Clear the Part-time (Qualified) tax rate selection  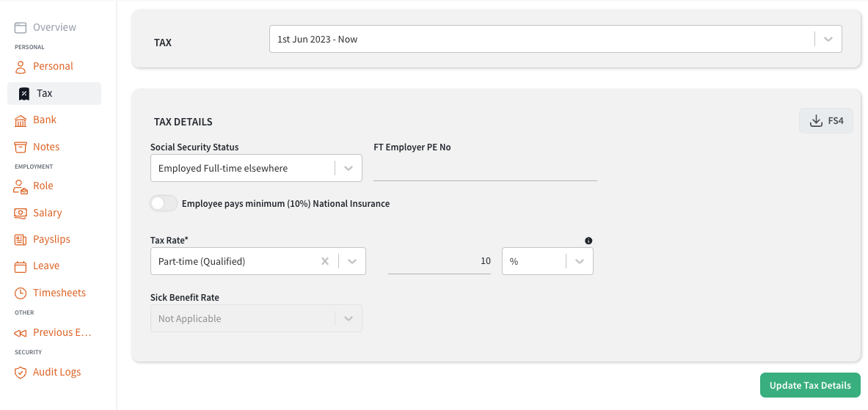pyautogui.click(x=325, y=261)
